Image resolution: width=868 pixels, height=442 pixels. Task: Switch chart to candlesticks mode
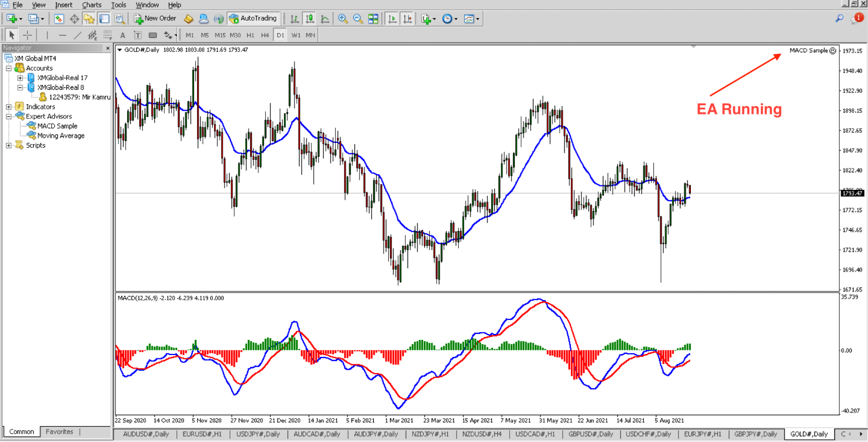310,19
